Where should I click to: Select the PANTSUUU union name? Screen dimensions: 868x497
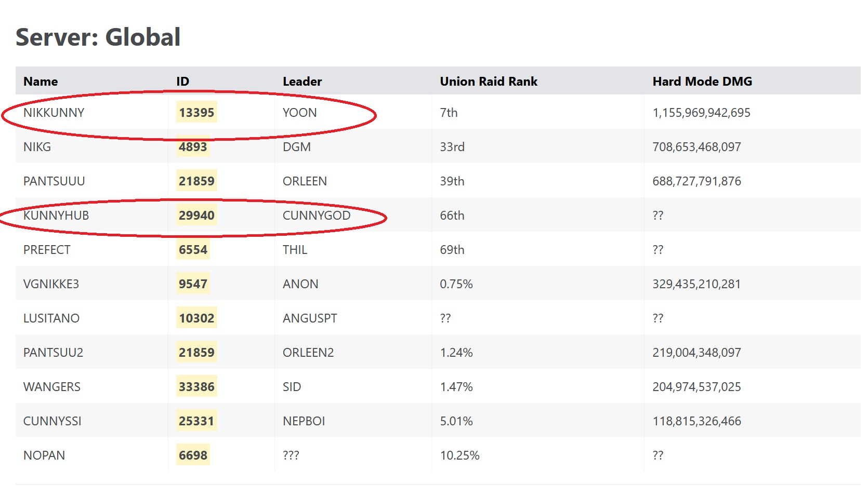[54, 181]
